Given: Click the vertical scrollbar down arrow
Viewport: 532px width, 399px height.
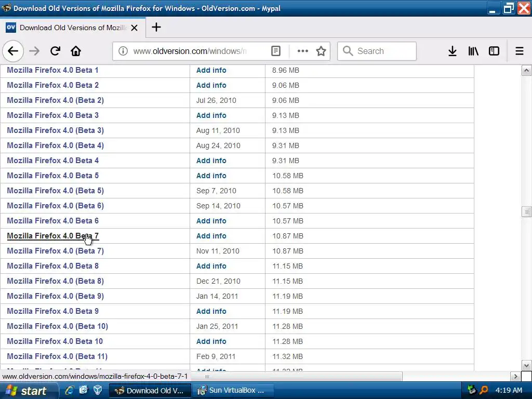Looking at the screenshot, I should 526,366.
